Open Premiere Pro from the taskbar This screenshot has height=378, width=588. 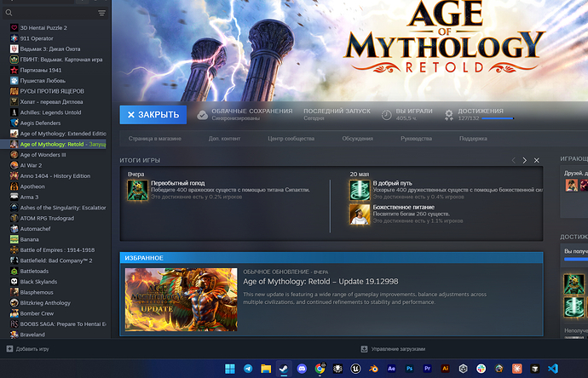click(x=427, y=369)
